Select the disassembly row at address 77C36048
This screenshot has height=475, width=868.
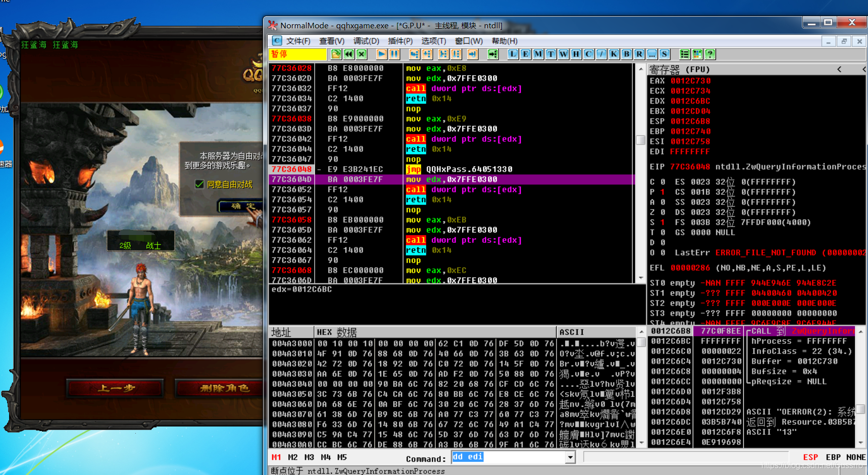tap(451, 169)
